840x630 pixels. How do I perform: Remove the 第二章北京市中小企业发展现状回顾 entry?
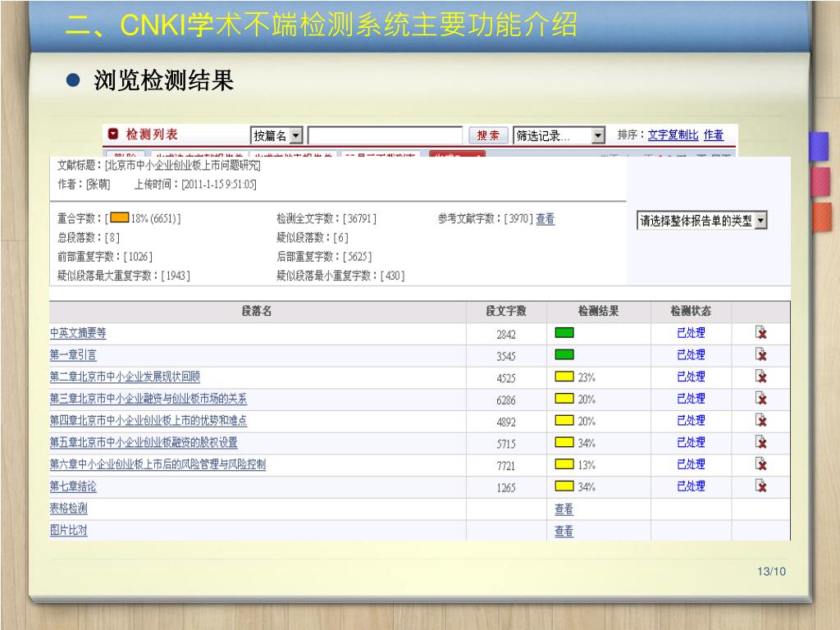760,376
